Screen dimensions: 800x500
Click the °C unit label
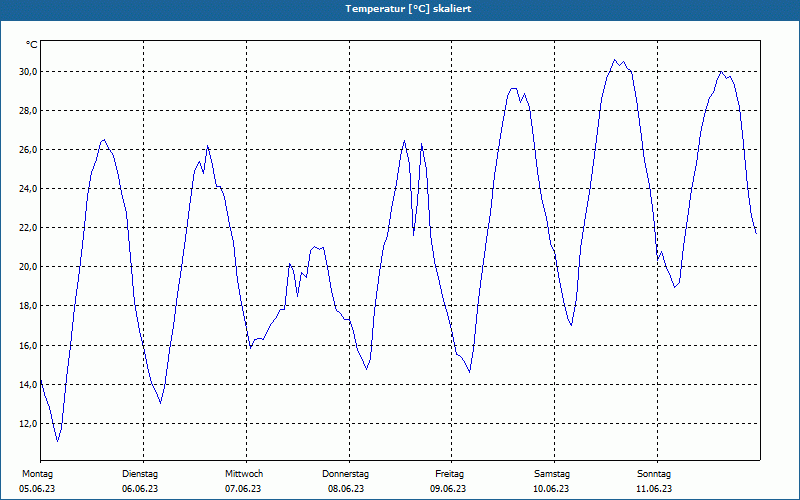[32, 45]
